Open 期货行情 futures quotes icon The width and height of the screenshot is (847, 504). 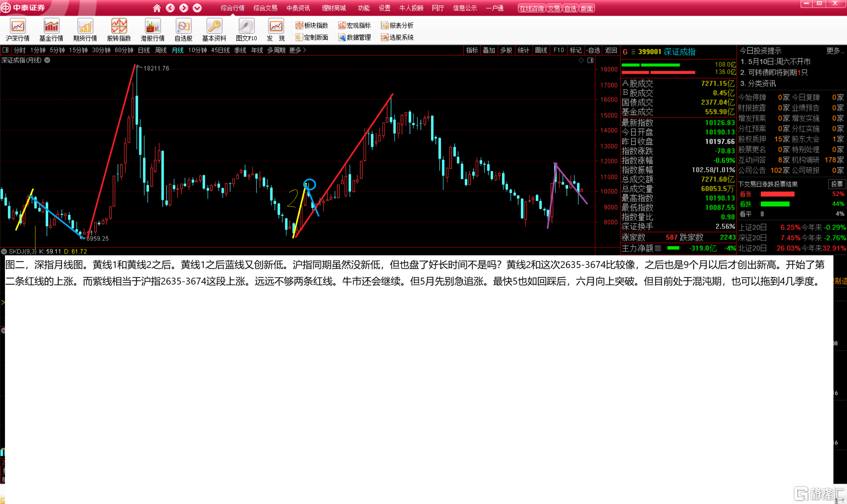(85, 30)
